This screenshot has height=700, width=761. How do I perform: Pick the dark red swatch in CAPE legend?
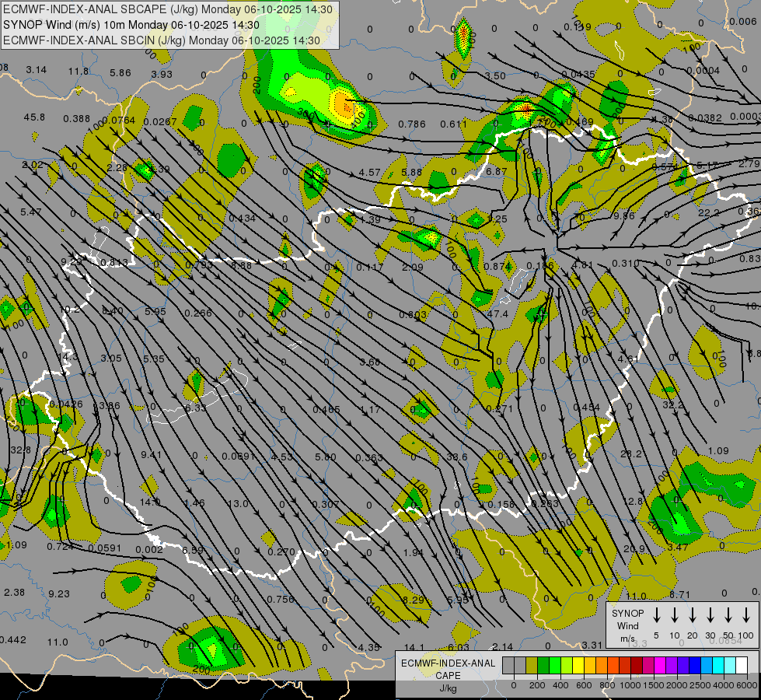click(x=637, y=665)
